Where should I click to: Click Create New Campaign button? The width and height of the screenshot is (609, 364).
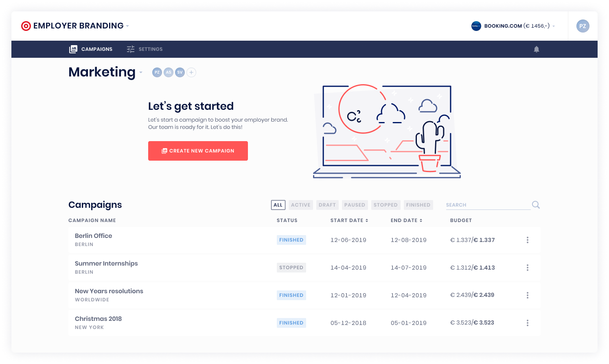click(198, 151)
